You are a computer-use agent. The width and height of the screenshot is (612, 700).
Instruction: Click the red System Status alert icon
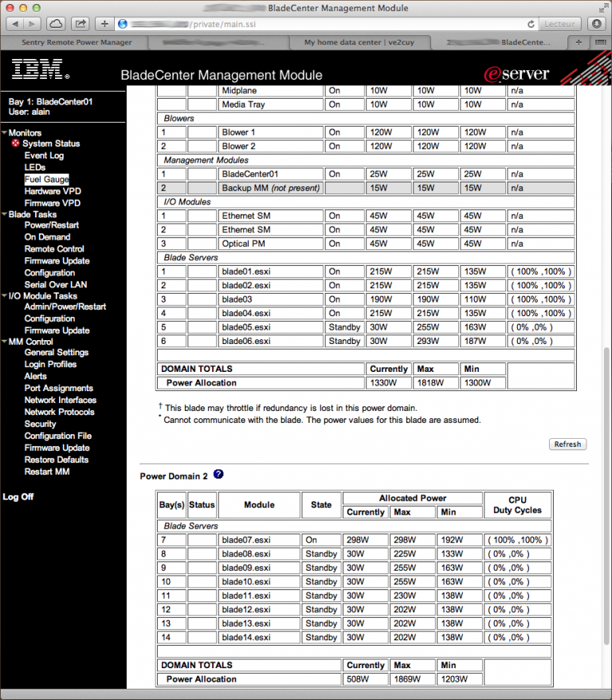pos(16,143)
